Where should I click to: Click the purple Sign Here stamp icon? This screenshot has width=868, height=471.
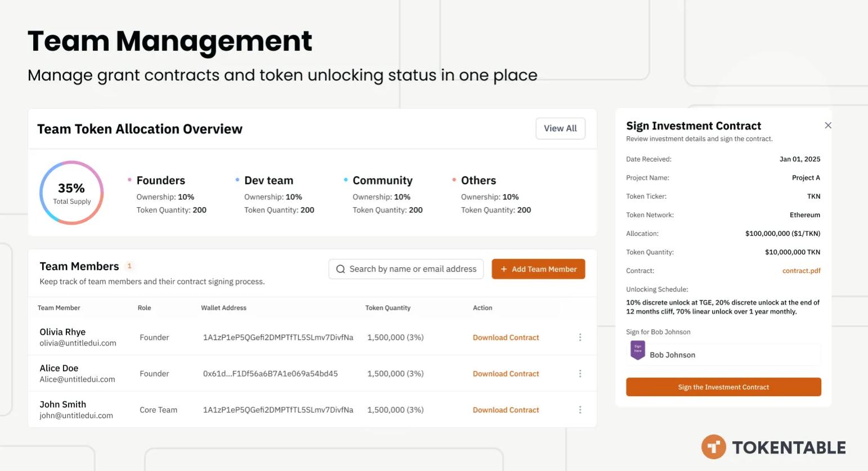click(x=638, y=350)
